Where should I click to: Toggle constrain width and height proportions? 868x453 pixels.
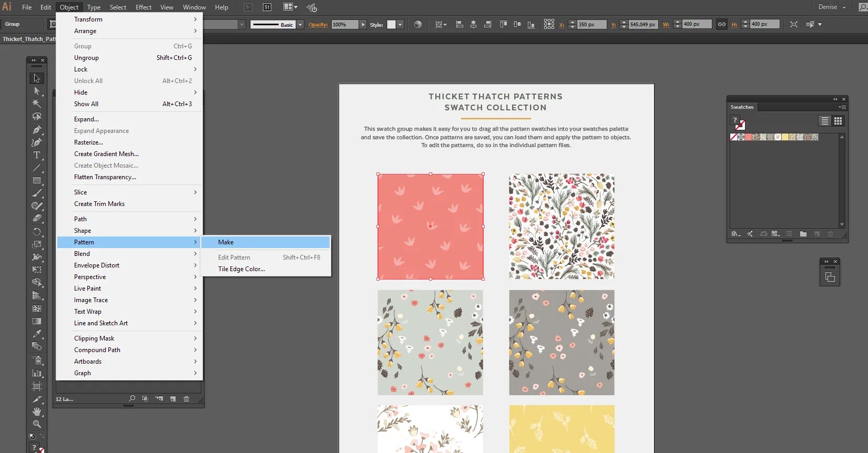722,24
